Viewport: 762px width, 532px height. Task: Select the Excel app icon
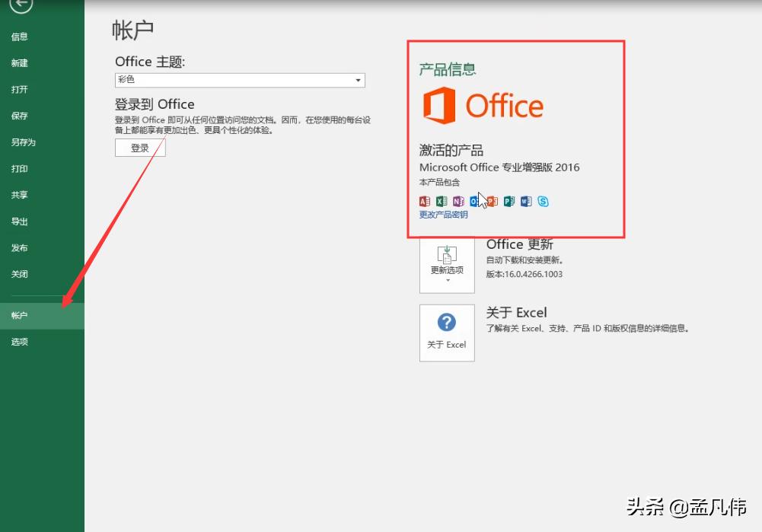tap(442, 201)
